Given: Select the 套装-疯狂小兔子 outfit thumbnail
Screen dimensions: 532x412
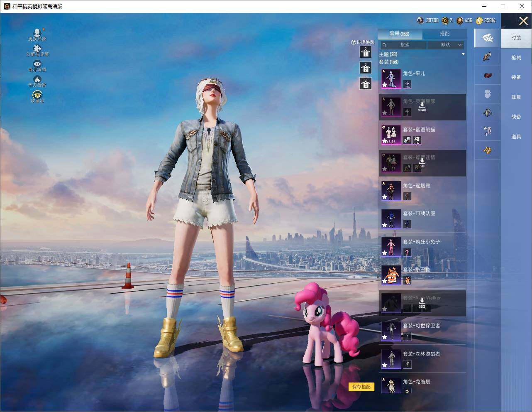Looking at the screenshot, I should click(x=391, y=247).
